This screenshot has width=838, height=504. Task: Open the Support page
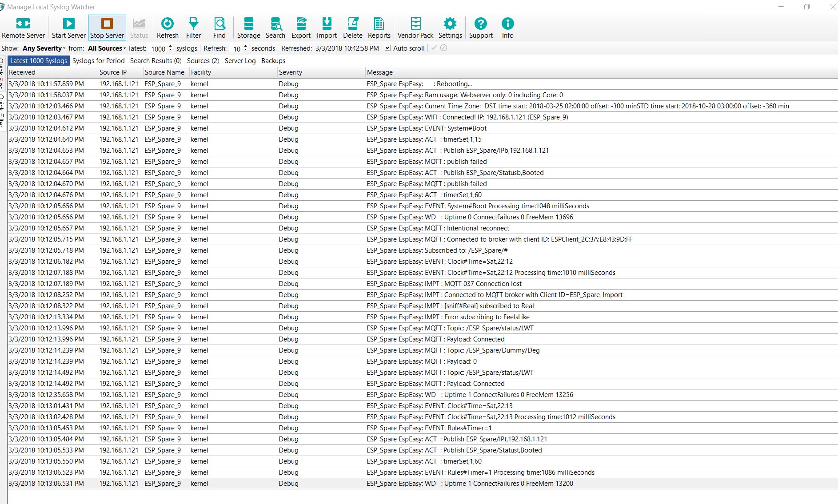480,28
